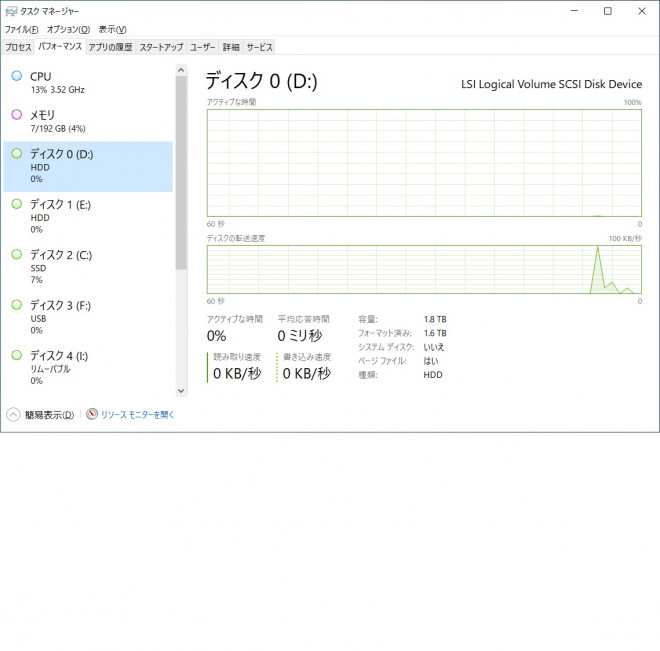Viewport: 660px width, 651px height.
Task: Click the アクティブな時間 0% value
Action: (216, 336)
